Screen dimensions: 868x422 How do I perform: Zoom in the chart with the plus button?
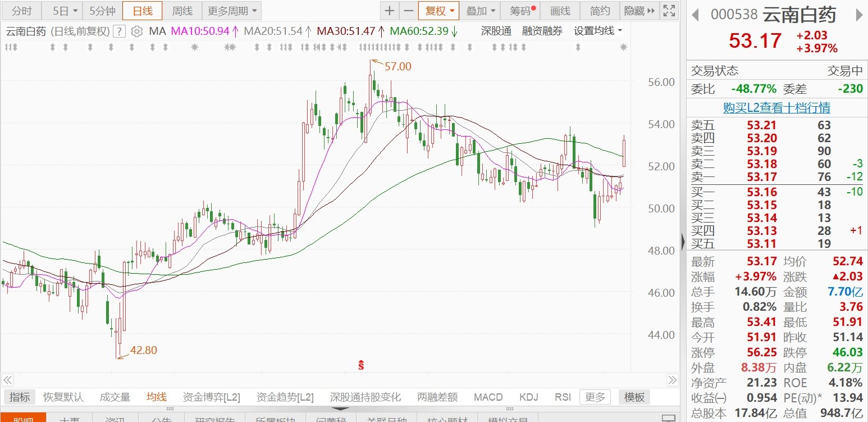389,11
